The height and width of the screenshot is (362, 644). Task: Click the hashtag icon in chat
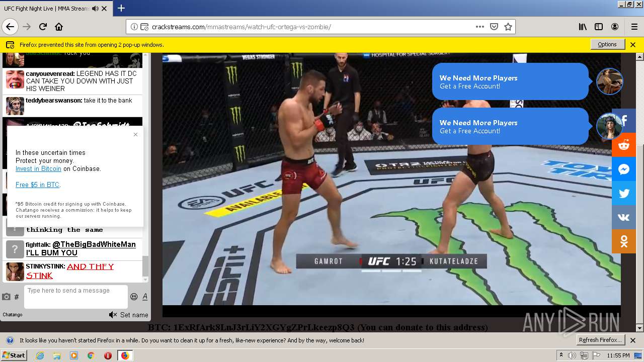click(x=17, y=297)
